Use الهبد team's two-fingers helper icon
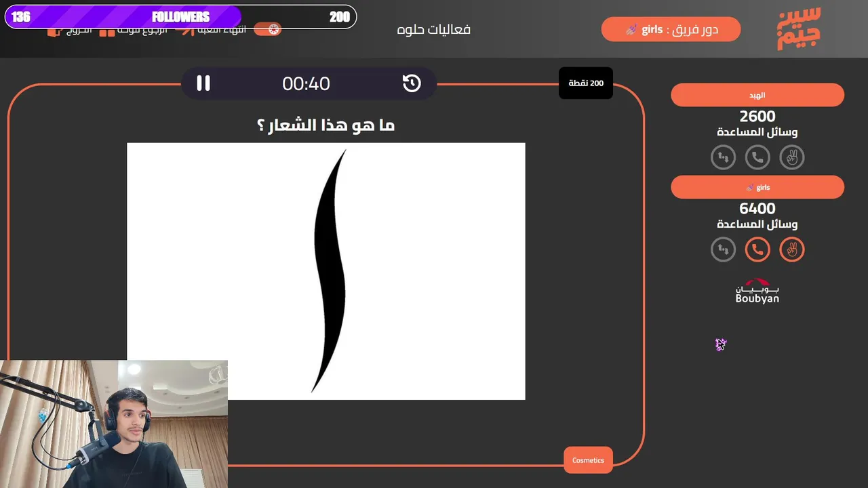 tap(791, 158)
